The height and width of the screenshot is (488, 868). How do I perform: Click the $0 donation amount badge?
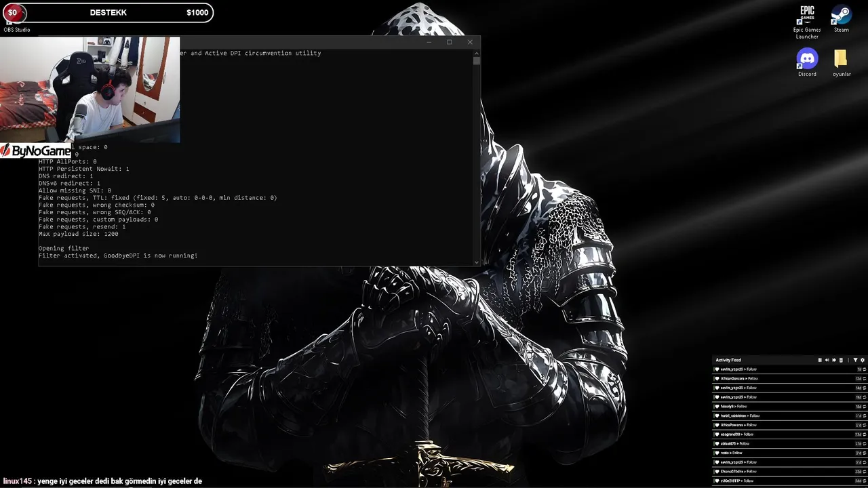[x=12, y=12]
